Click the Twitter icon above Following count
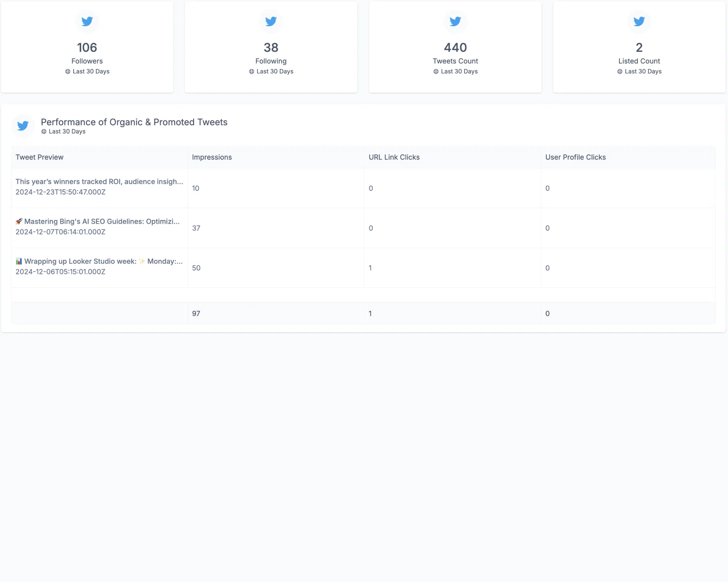This screenshot has height=582, width=728. pos(271,21)
